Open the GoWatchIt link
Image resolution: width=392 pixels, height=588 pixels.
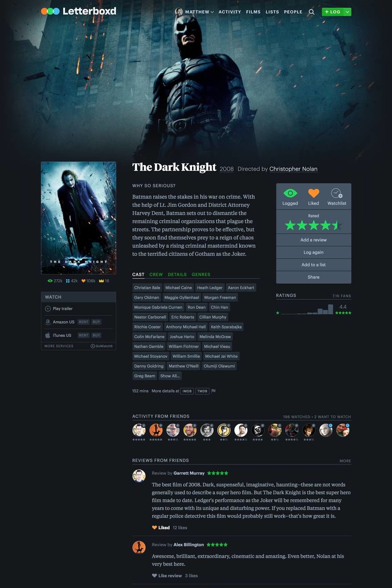click(102, 346)
